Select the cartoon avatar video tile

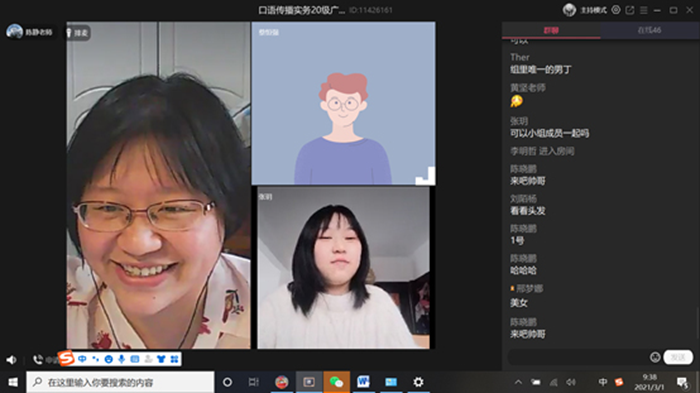coord(343,103)
